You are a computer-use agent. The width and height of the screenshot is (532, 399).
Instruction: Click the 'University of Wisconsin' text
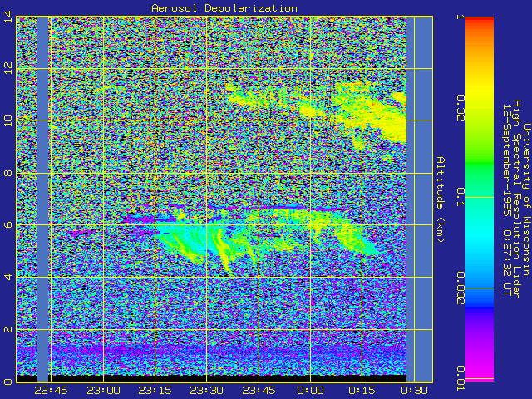526,199
